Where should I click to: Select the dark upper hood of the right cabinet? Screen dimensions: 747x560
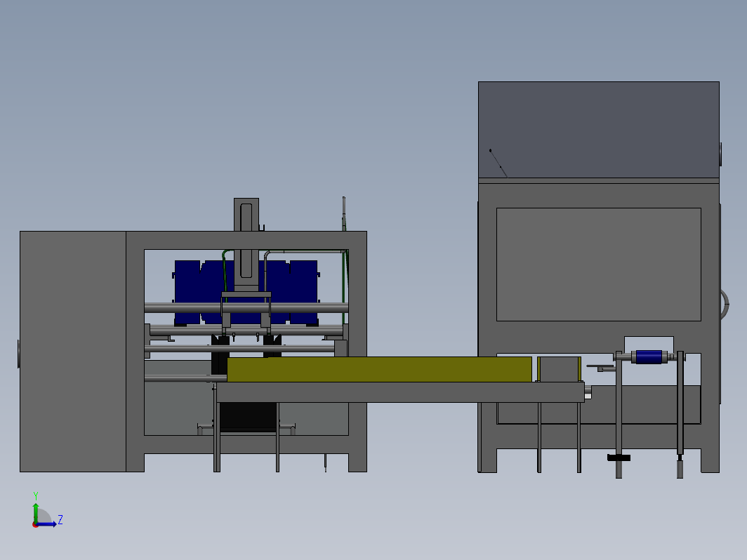599,130
